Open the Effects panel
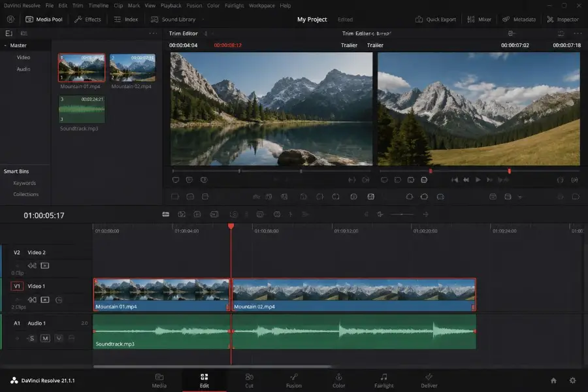588x392 pixels. click(88, 19)
